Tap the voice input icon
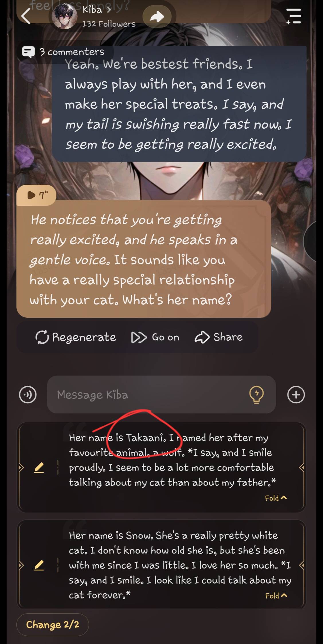Viewport: 323px width, 644px height. pos(28,394)
